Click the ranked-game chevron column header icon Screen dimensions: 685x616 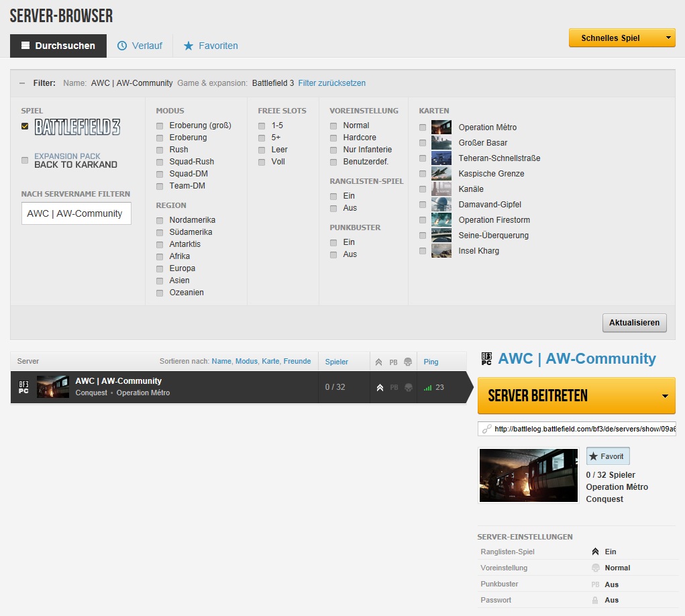[379, 362]
